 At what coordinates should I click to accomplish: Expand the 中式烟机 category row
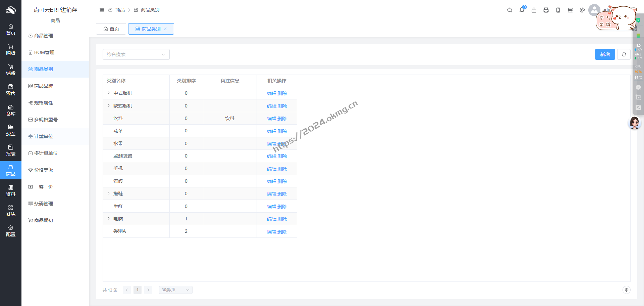point(109,93)
